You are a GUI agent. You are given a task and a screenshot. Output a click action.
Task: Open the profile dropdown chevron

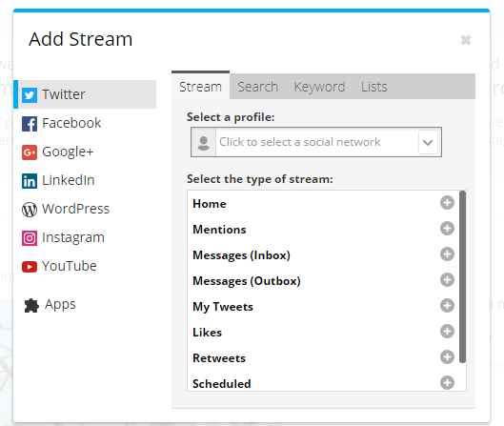pyautogui.click(x=428, y=142)
